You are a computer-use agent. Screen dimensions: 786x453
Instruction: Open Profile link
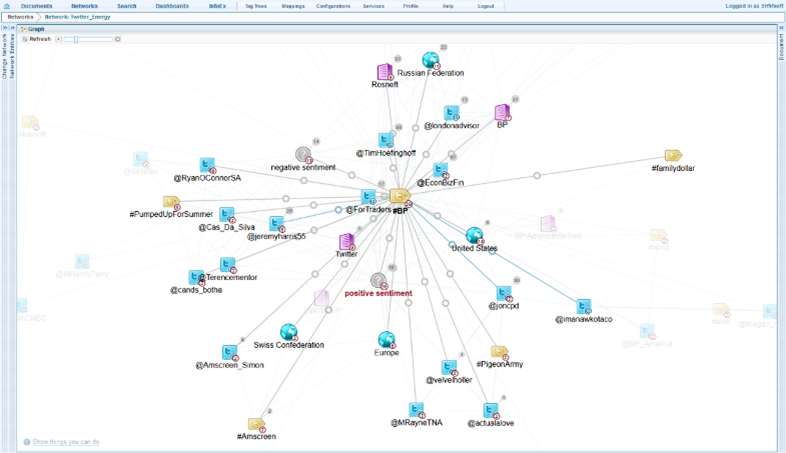tap(411, 6)
